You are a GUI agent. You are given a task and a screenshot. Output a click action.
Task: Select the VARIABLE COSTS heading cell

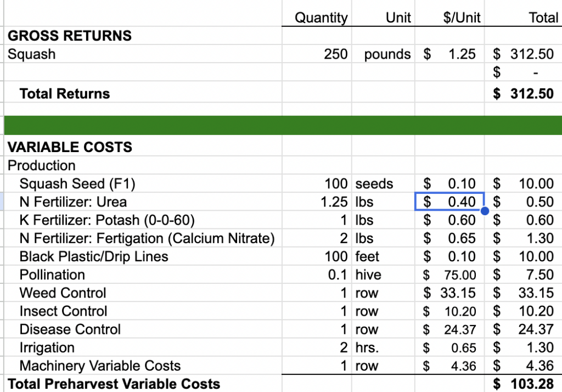click(x=70, y=147)
